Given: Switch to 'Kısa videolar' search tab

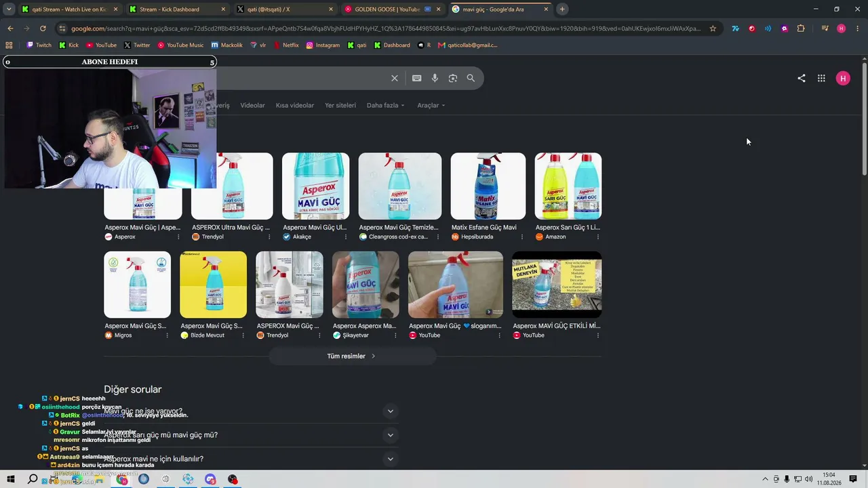Looking at the screenshot, I should (294, 105).
